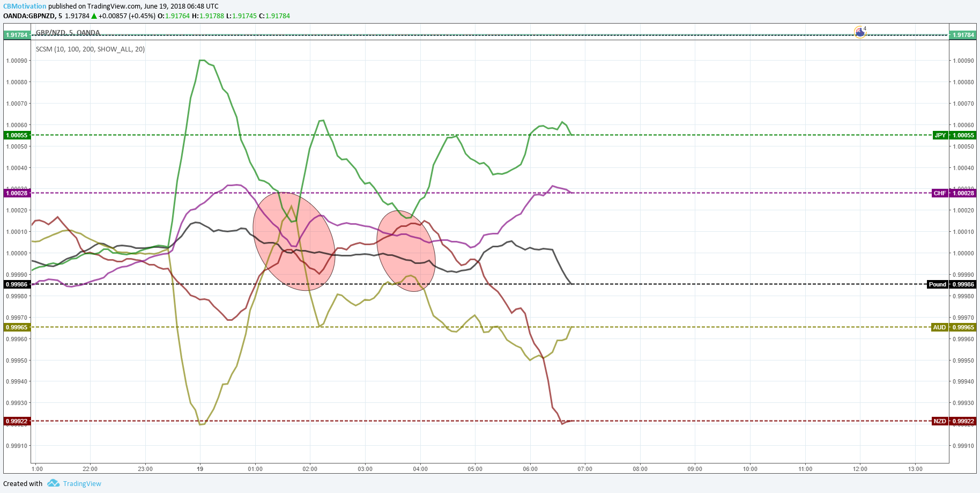The image size is (980, 493).
Task: Click the 0.99970 label on the left axis
Action: [17, 318]
